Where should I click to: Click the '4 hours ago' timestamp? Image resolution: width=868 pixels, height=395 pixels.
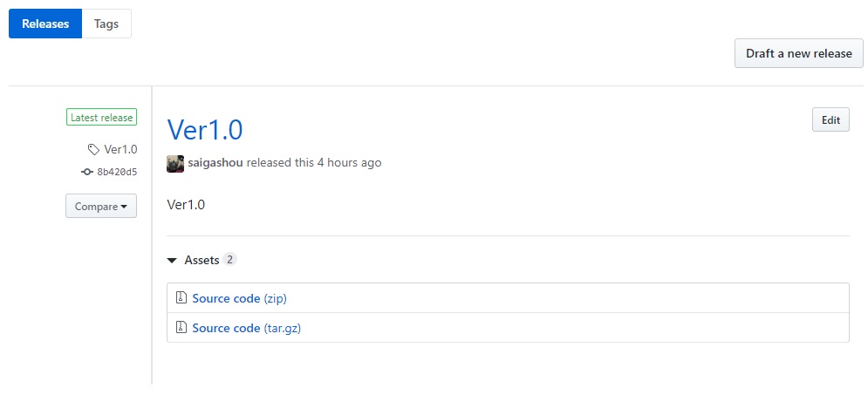tap(349, 163)
